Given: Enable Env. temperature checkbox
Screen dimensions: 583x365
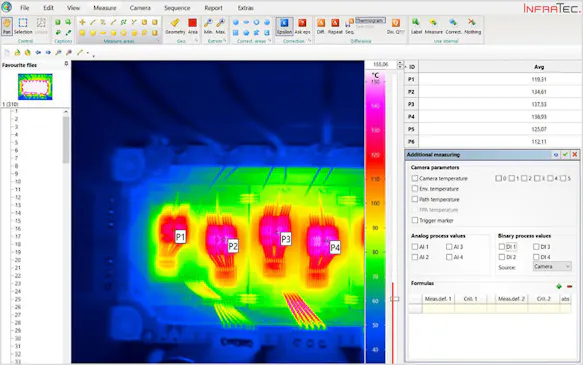Looking at the screenshot, I should point(415,189).
